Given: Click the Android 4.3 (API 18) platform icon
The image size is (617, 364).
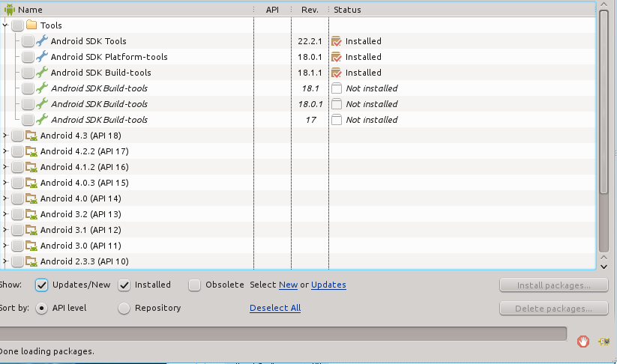Looking at the screenshot, I should point(31,136).
